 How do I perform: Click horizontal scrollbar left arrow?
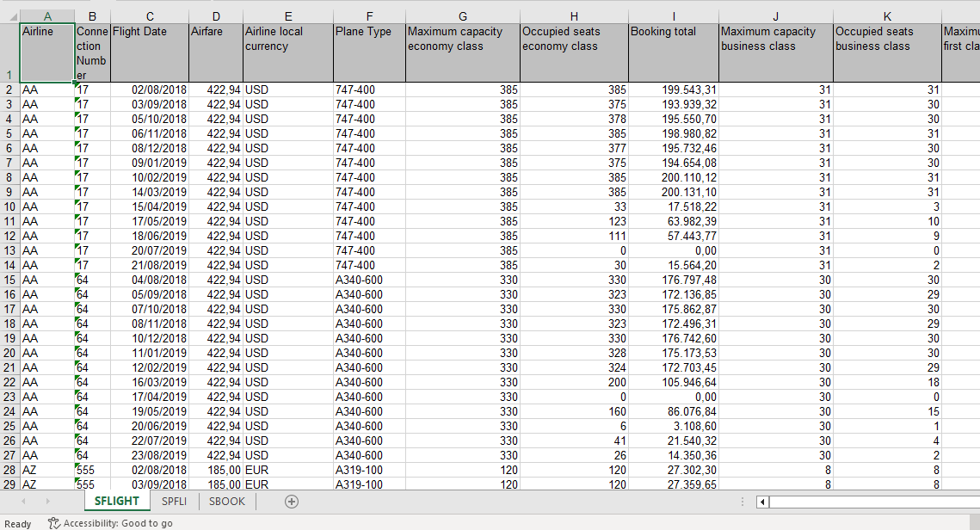click(x=762, y=502)
